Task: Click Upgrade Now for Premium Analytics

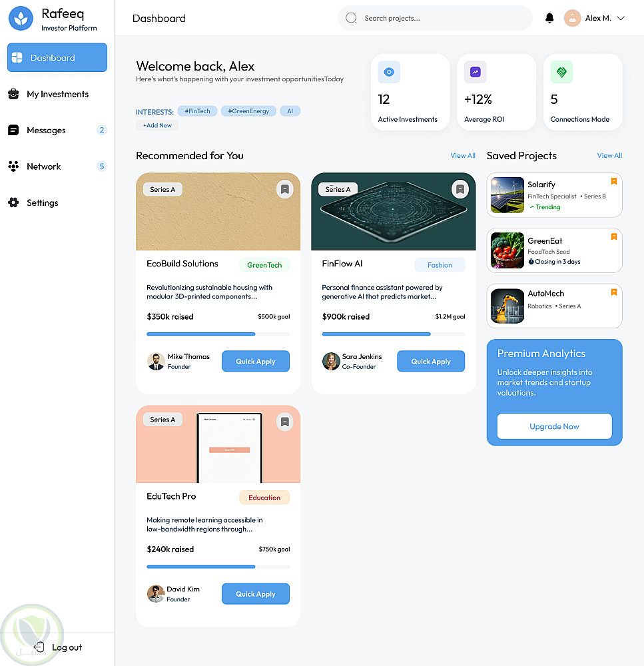Action: pyautogui.click(x=554, y=426)
